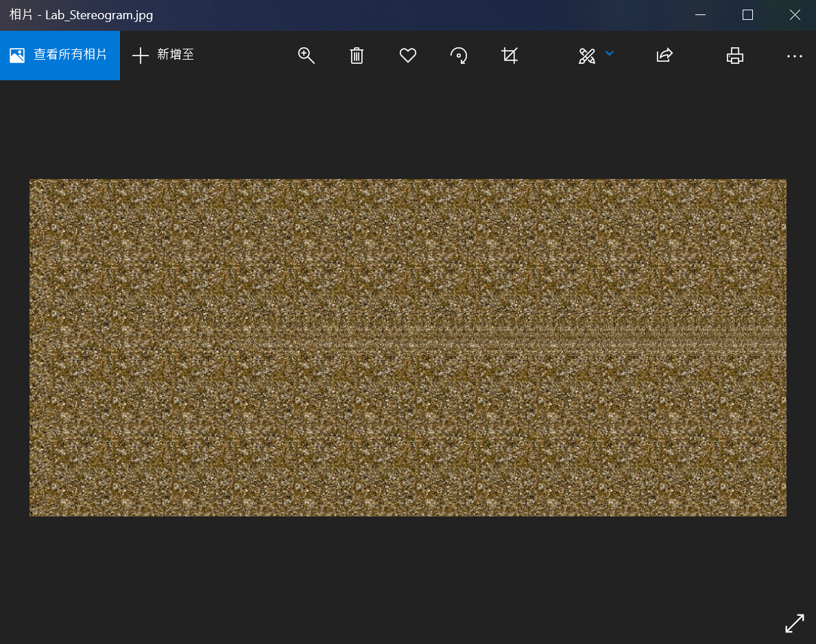Click the Lab_Stereogram stereogram image
The width and height of the screenshot is (816, 644).
pyautogui.click(x=408, y=348)
